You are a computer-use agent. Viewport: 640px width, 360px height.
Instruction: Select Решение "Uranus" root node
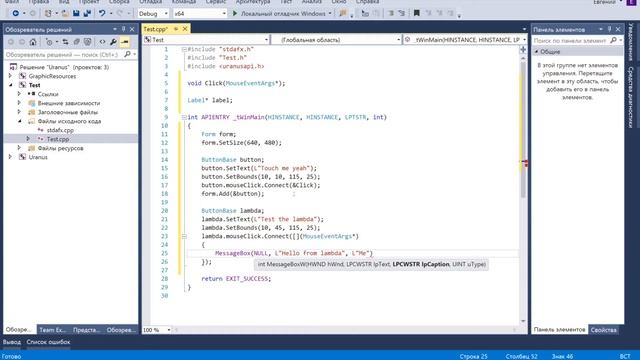[64, 67]
